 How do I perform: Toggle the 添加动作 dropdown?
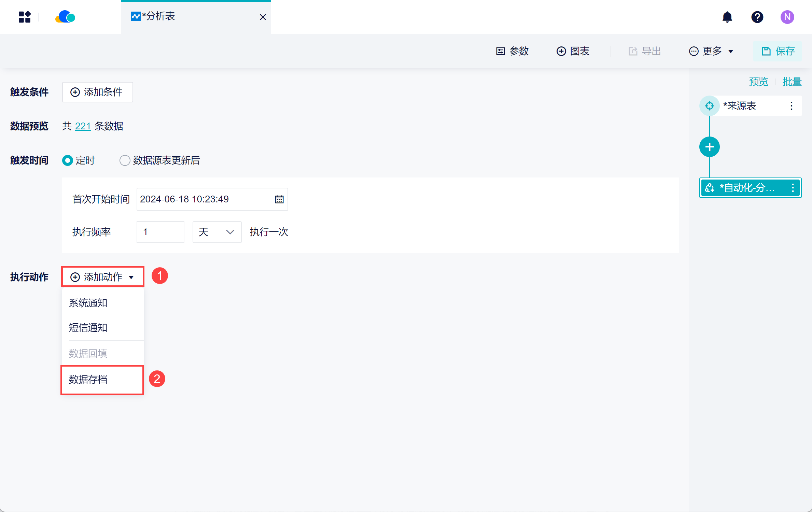coord(102,277)
